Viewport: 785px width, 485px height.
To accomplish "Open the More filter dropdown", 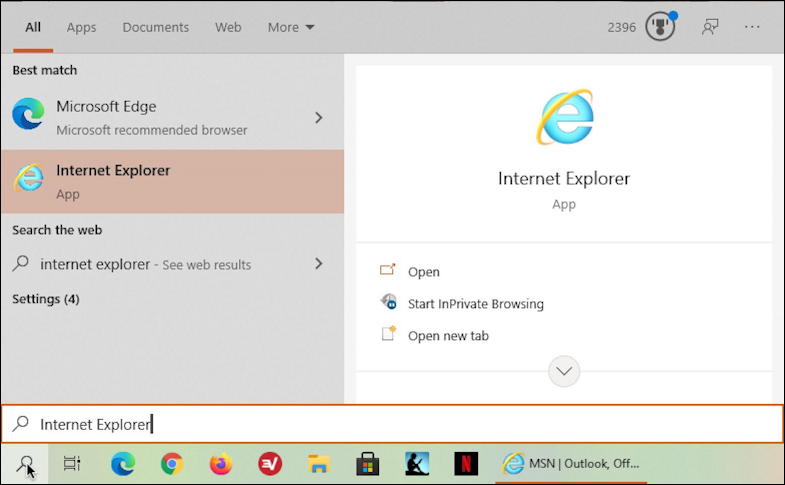I will pyautogui.click(x=291, y=27).
